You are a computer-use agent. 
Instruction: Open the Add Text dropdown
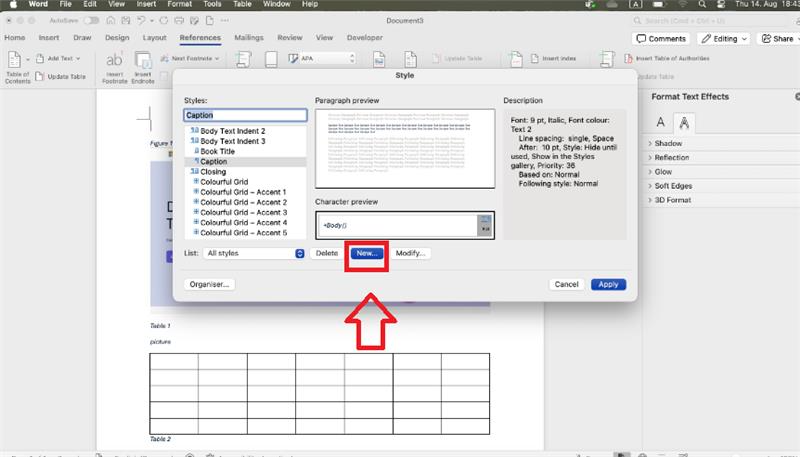tap(58, 59)
